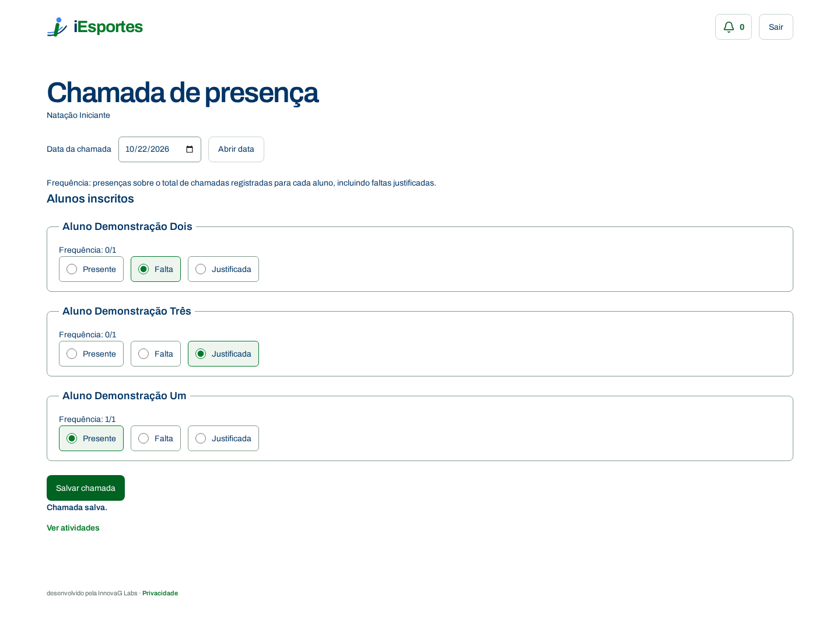Screen dimensions: 840x642
Task: Click the iEsportes brand name text
Action: point(108,27)
